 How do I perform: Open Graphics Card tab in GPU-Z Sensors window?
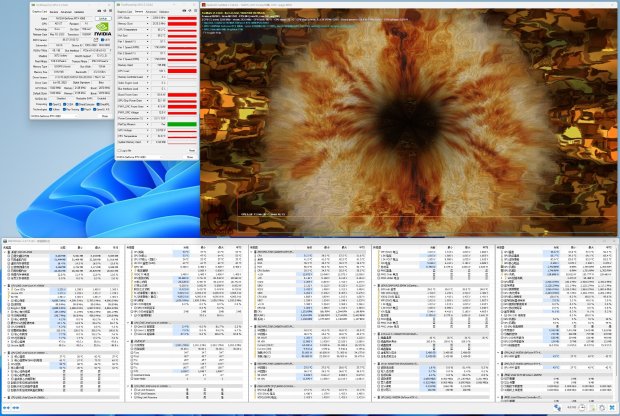point(125,11)
